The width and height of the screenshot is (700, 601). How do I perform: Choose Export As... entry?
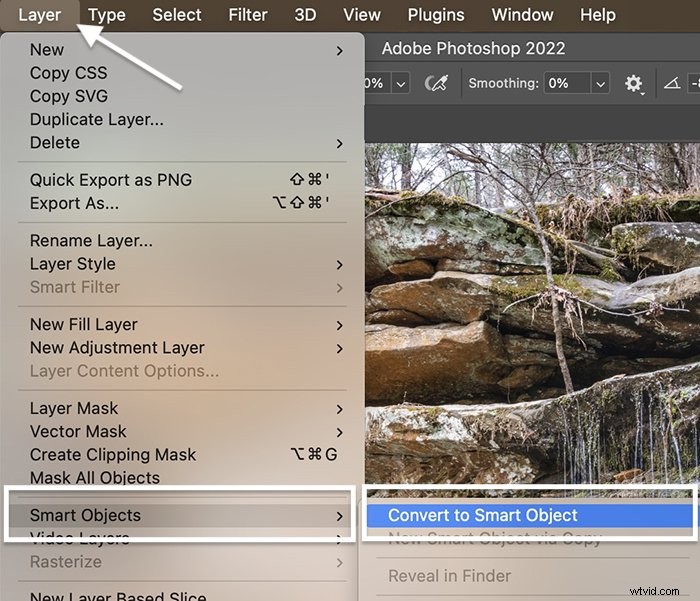coord(183,203)
